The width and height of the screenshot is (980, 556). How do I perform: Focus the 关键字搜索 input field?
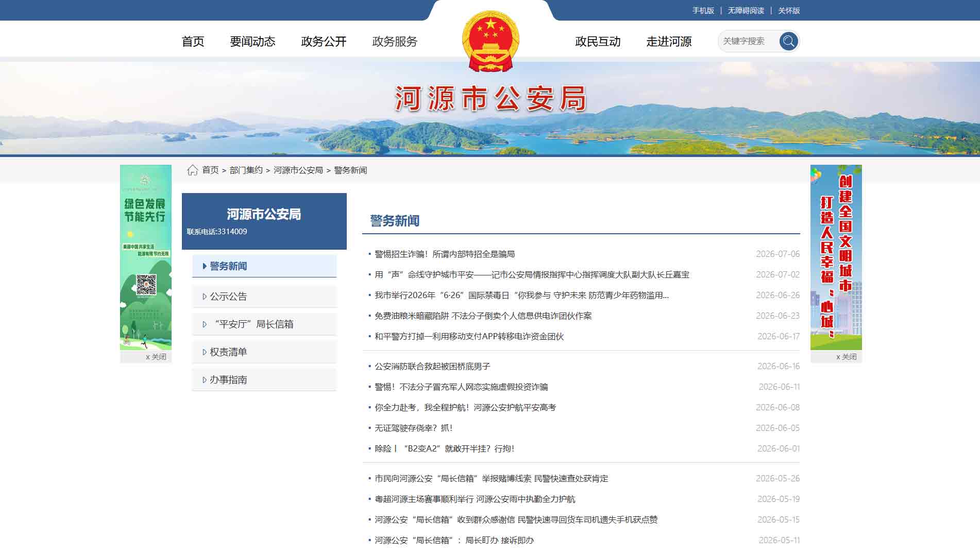[x=749, y=41]
